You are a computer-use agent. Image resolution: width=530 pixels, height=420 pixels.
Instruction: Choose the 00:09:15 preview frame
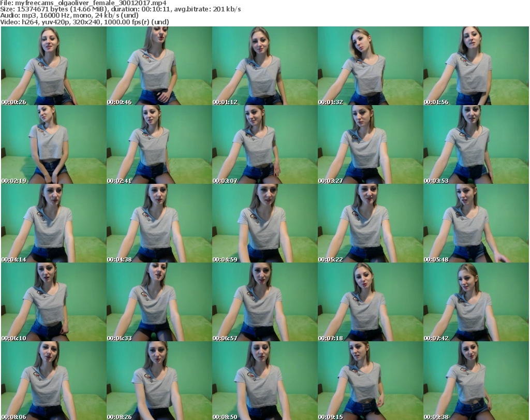[x=370, y=381]
